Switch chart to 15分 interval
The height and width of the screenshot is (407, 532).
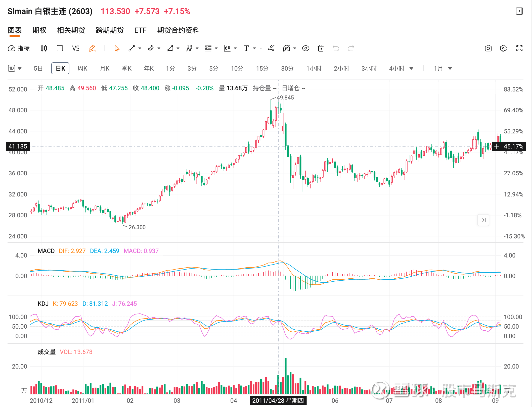click(x=262, y=69)
